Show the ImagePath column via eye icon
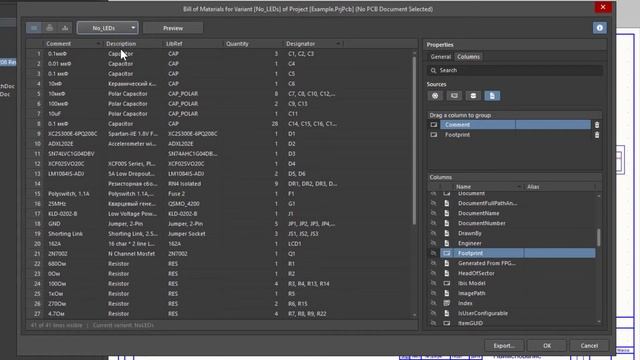This screenshot has height=360, width=640. click(433, 293)
